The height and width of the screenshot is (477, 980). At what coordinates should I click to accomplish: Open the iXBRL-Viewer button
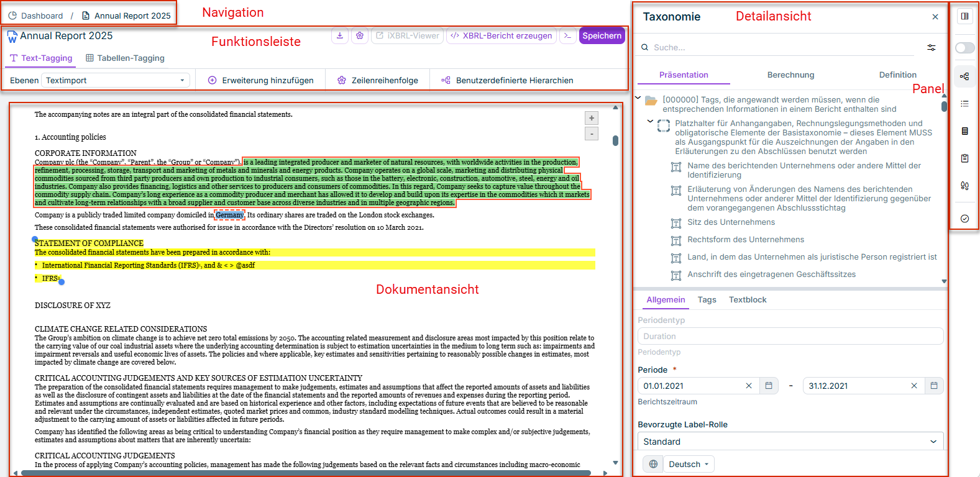click(x=407, y=36)
